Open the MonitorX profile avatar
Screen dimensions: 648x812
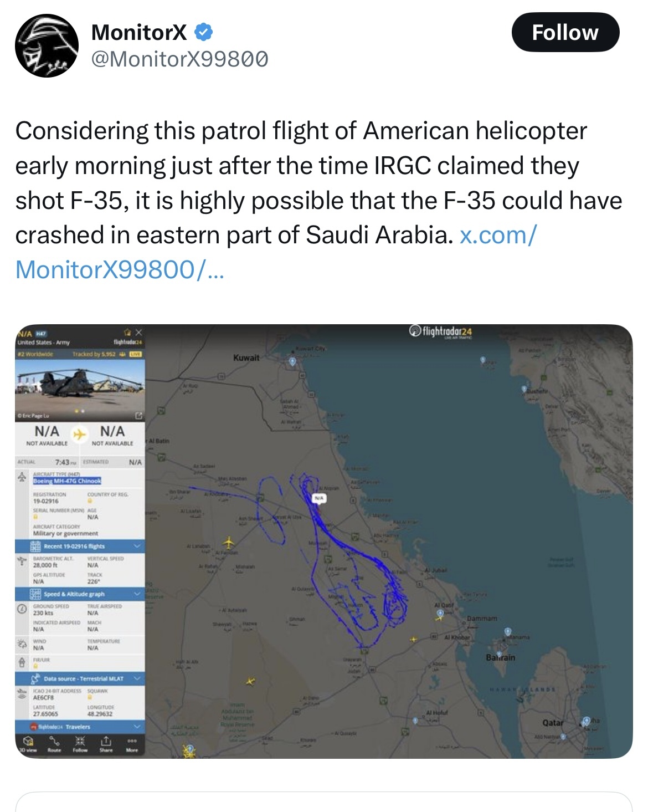[x=47, y=46]
